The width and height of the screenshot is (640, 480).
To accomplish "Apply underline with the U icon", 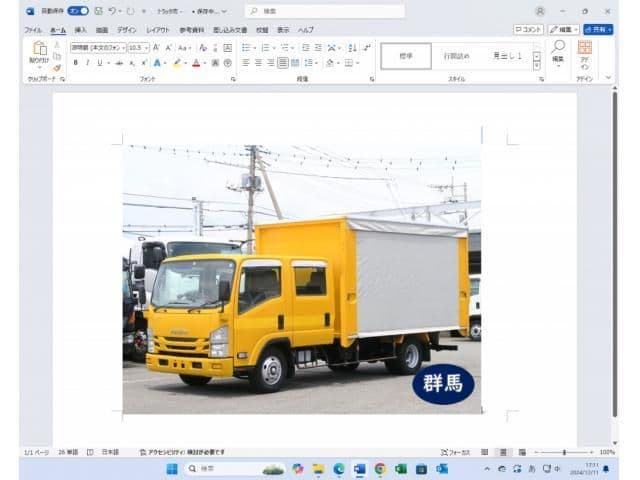I will (x=99, y=63).
